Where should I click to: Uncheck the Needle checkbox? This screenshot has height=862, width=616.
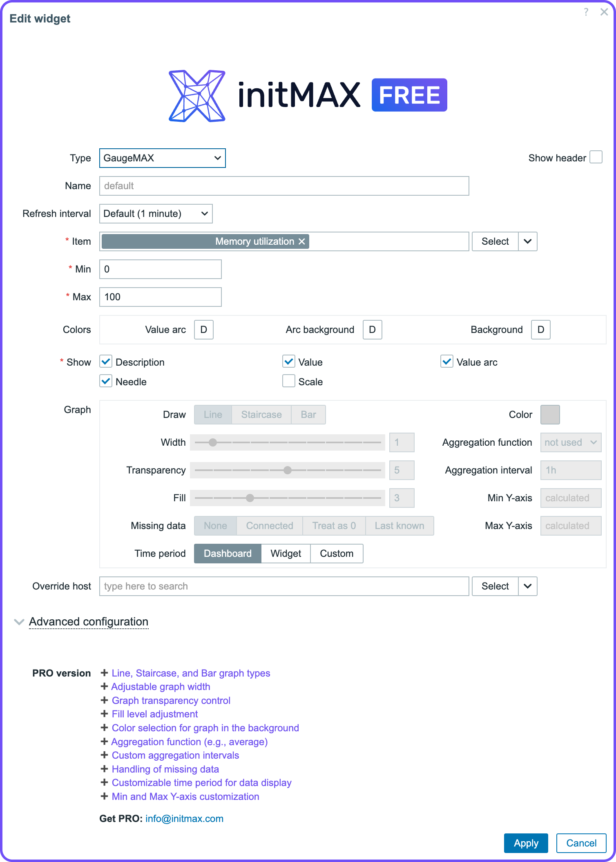click(106, 381)
